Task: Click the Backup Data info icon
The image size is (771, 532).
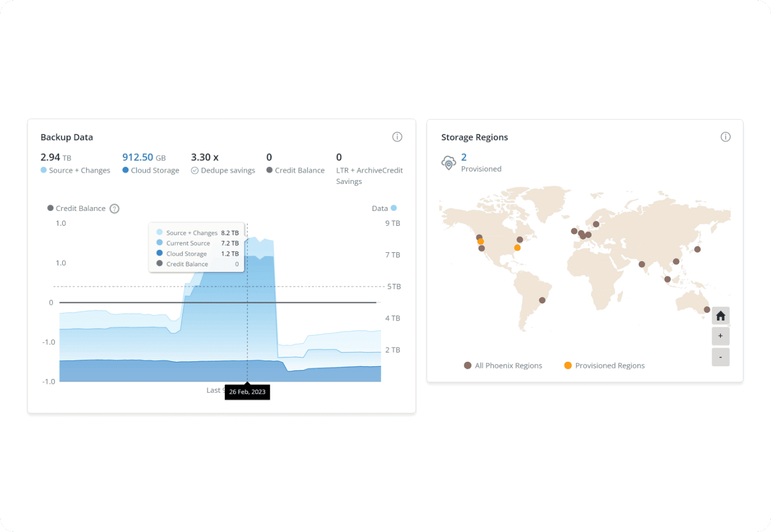Action: coord(397,137)
